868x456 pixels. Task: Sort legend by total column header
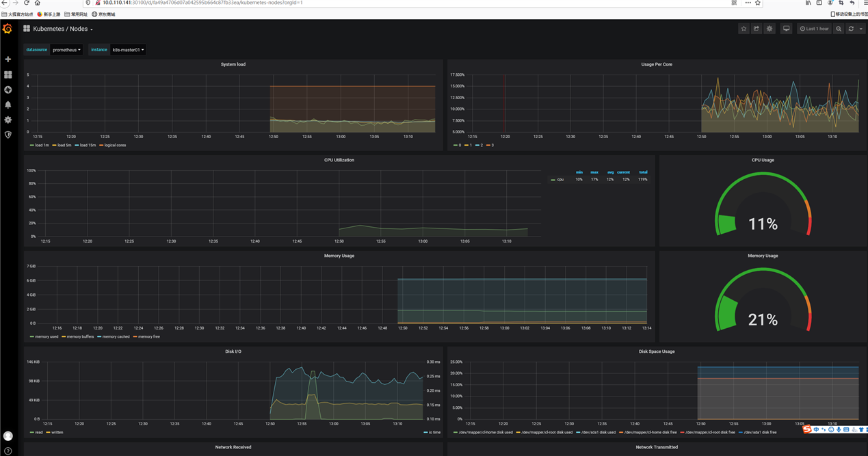click(643, 172)
